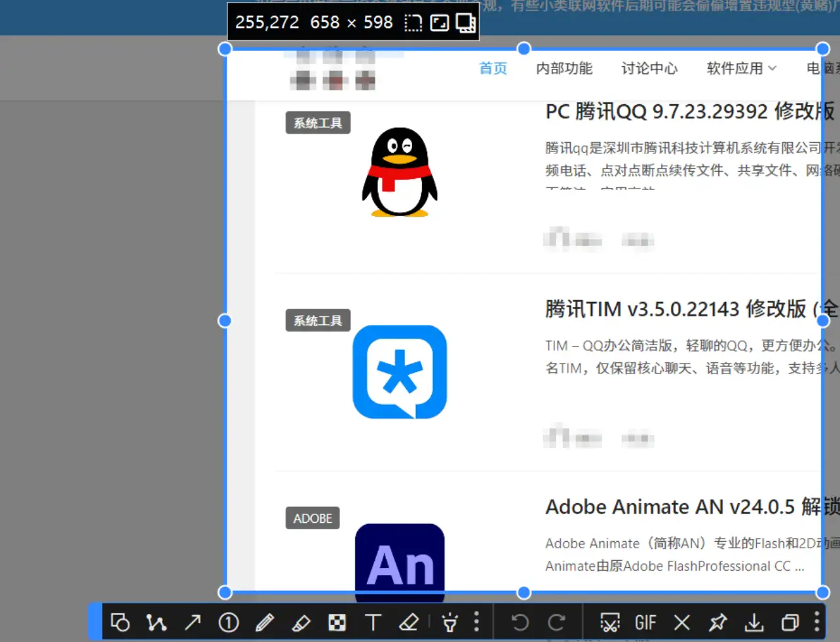Select the eraser tool
The height and width of the screenshot is (642, 840).
click(x=409, y=622)
